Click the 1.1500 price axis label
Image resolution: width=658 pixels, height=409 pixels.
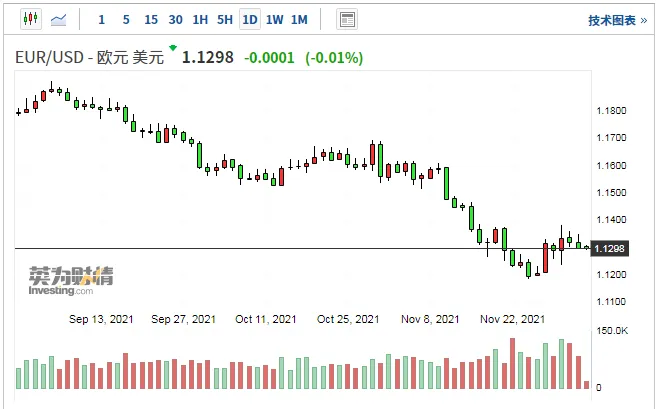pos(611,193)
